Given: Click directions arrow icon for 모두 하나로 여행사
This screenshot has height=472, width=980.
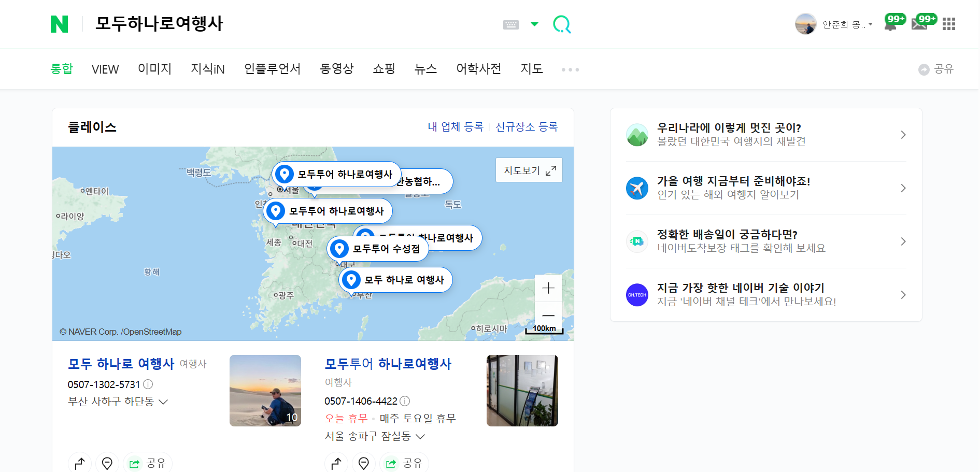Looking at the screenshot, I should [80, 463].
